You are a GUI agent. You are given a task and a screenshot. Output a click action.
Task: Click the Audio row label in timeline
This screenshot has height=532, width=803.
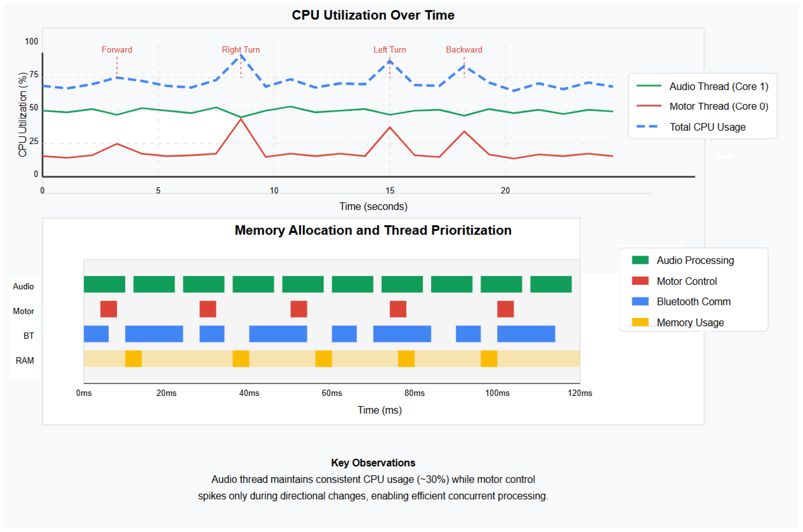pyautogui.click(x=24, y=287)
